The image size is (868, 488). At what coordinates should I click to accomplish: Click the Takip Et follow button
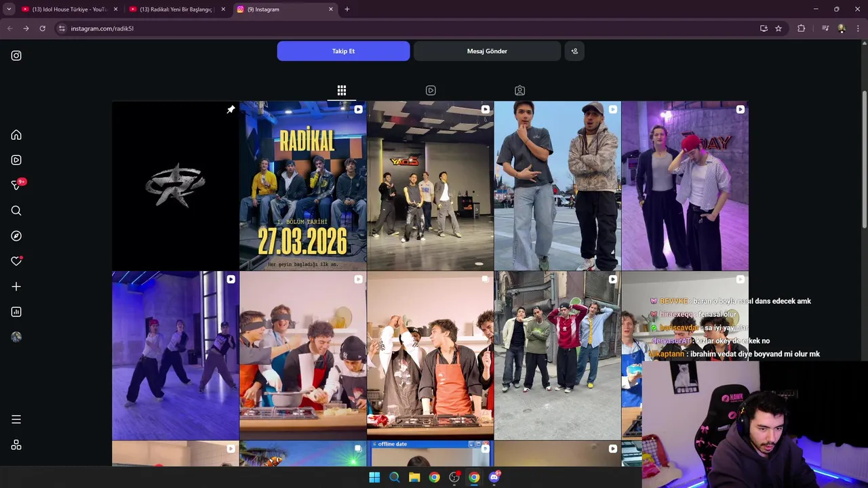(343, 51)
